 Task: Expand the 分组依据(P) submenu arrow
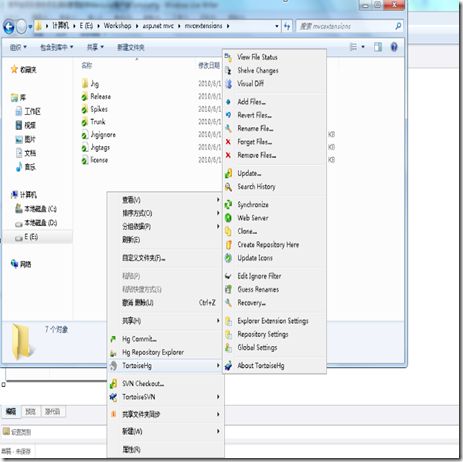click(x=218, y=226)
